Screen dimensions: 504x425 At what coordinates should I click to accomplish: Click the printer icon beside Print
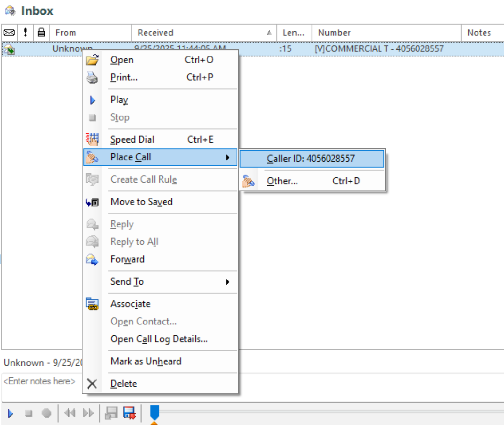point(92,78)
